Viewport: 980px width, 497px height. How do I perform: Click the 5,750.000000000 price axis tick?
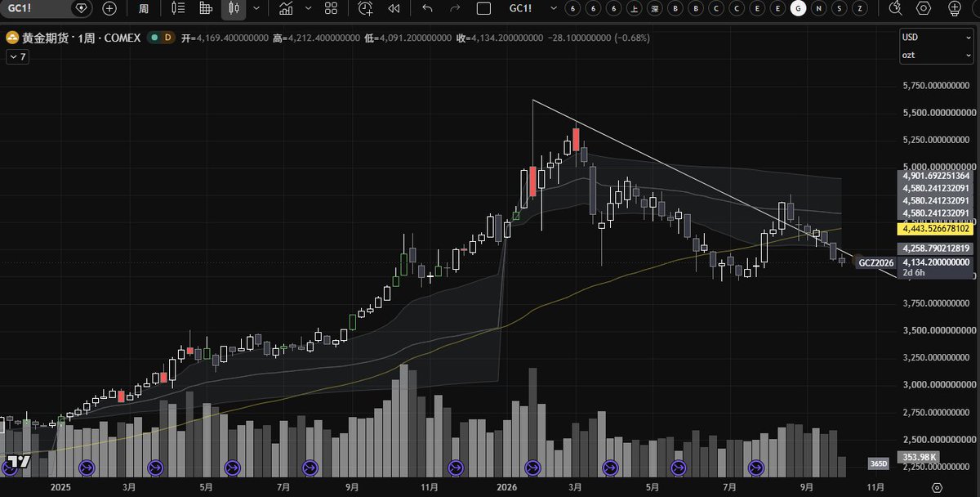(x=936, y=85)
